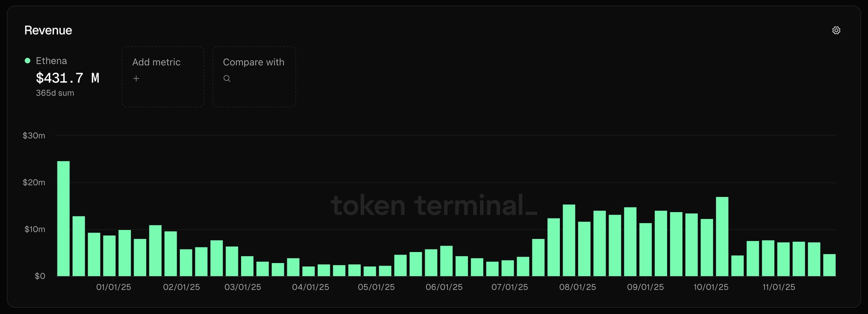The image size is (868, 314).
Task: Click the $30m y-axis label
Action: (34, 136)
